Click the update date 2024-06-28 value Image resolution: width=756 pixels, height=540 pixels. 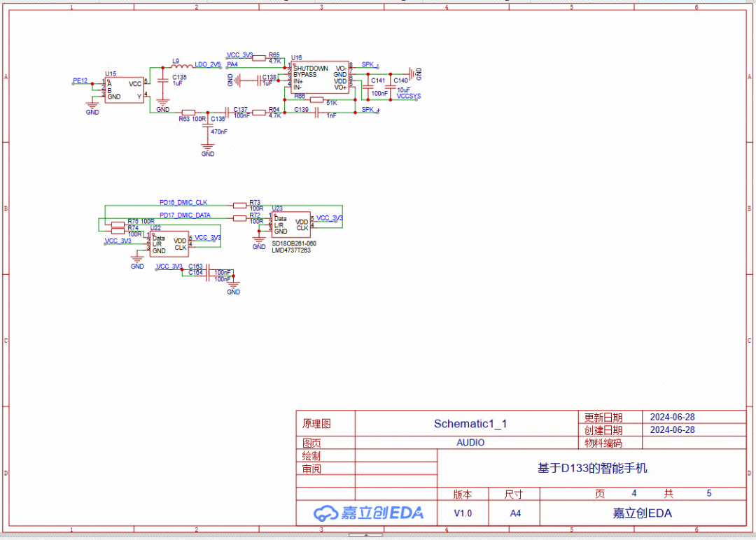click(672, 417)
